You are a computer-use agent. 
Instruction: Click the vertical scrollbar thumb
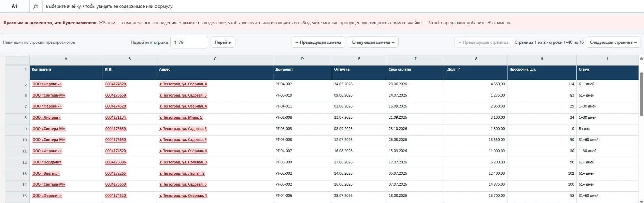click(x=641, y=94)
